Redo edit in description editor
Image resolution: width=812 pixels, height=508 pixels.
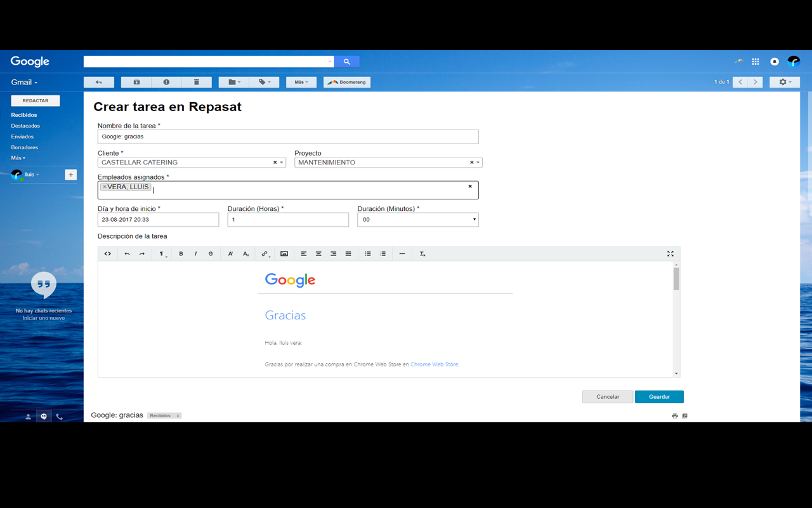142,254
